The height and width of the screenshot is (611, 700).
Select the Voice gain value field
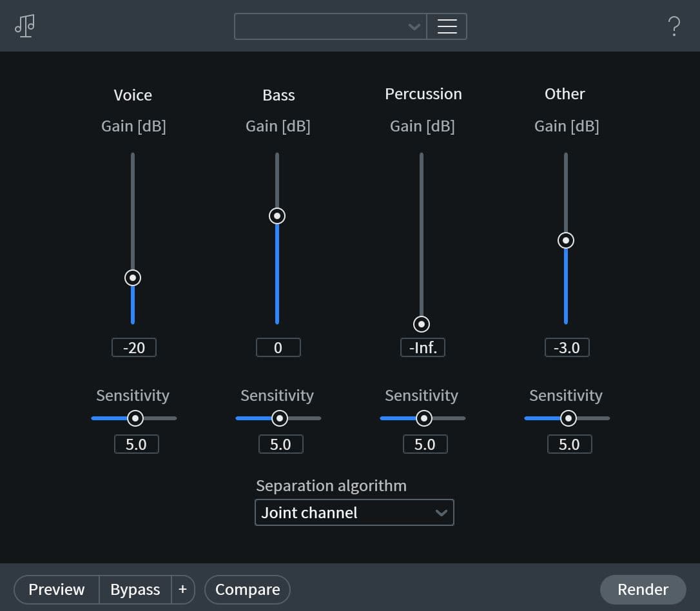(133, 347)
